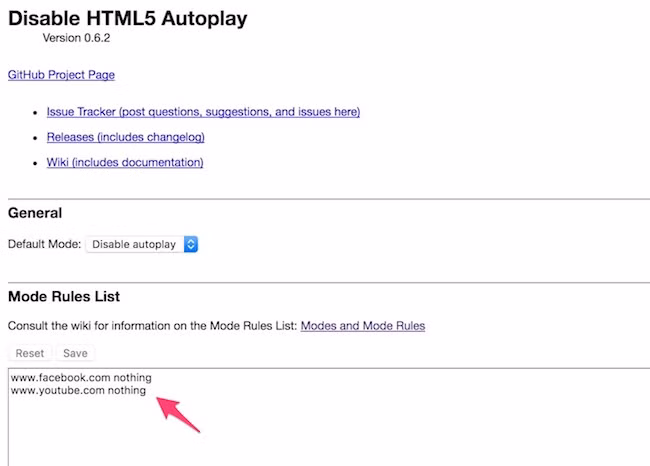Click the www.facebook.com rule line
650x466 pixels.
[x=81, y=378]
